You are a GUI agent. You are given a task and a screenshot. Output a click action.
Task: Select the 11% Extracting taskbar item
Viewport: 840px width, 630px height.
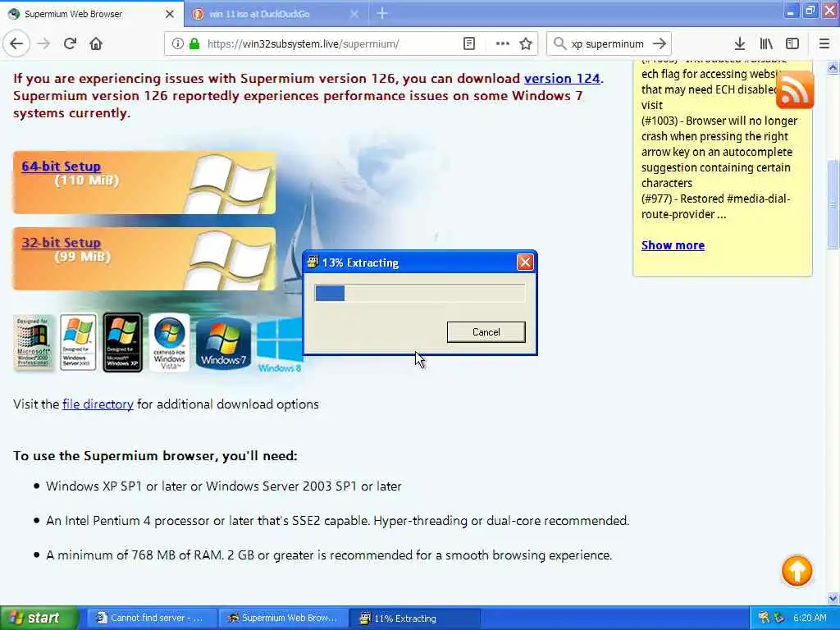click(x=414, y=619)
